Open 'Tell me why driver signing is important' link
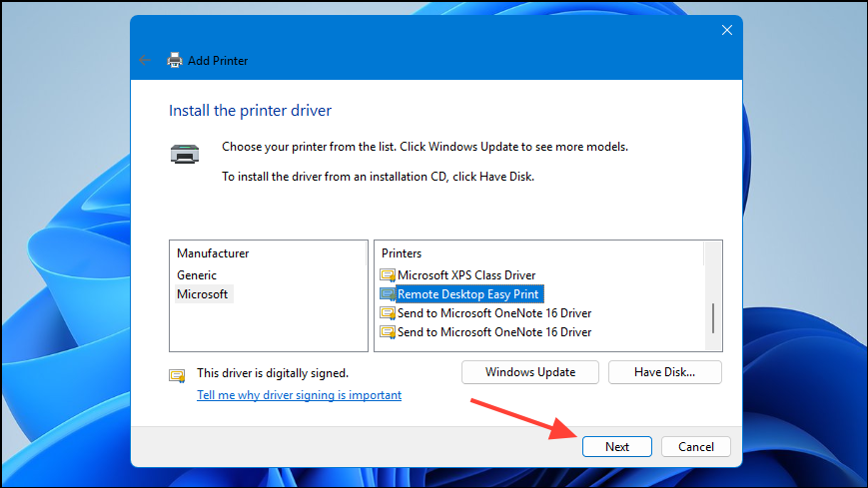 (299, 395)
